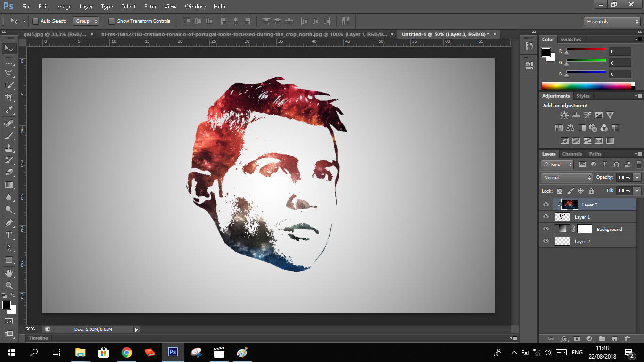Image resolution: width=644 pixels, height=362 pixels.
Task: Enable the Auto-Select checkbox
Action: 35,21
